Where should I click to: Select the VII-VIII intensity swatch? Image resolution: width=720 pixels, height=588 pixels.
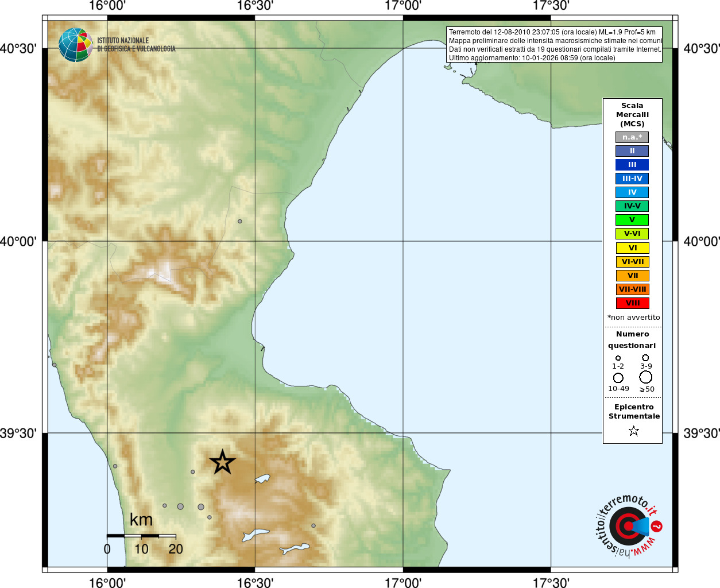(632, 289)
